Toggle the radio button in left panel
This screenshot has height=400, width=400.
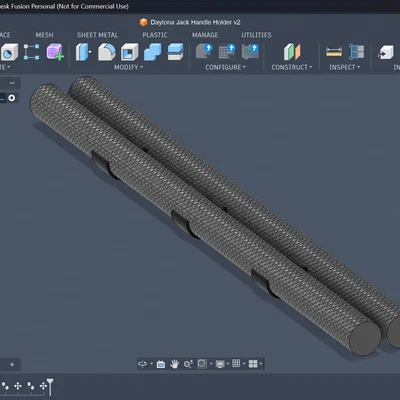[x=12, y=98]
